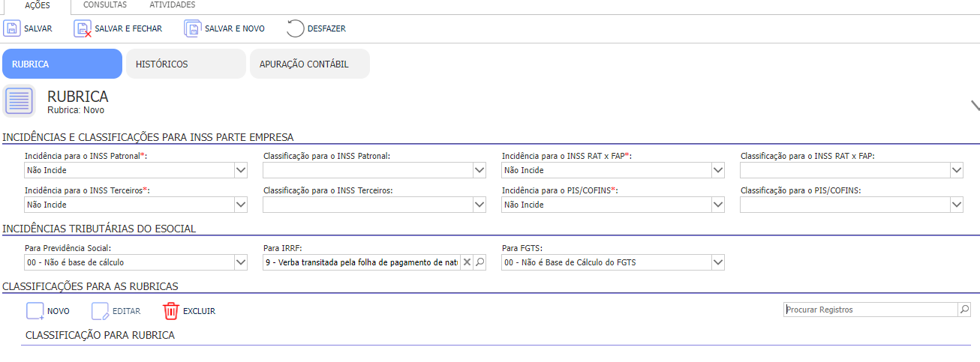Open Para Previdência Social dropdown

241,262
